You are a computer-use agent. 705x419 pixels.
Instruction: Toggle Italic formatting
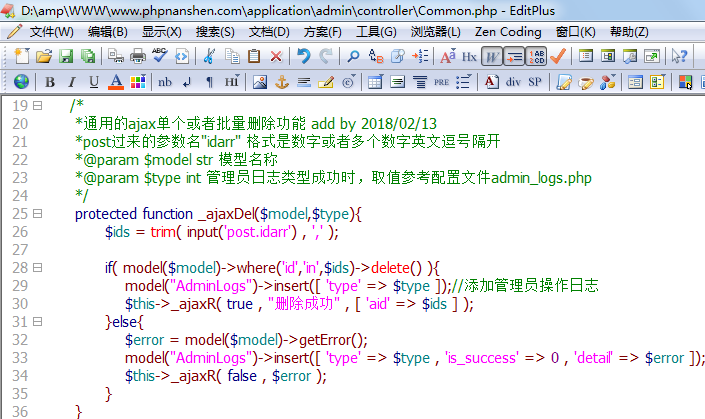click(71, 82)
